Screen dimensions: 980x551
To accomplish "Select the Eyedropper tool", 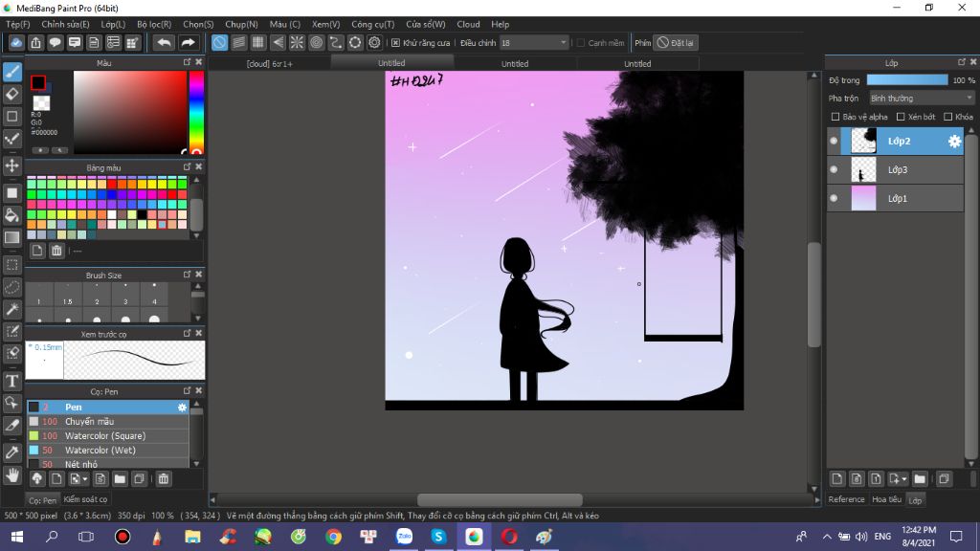I will coord(12,452).
